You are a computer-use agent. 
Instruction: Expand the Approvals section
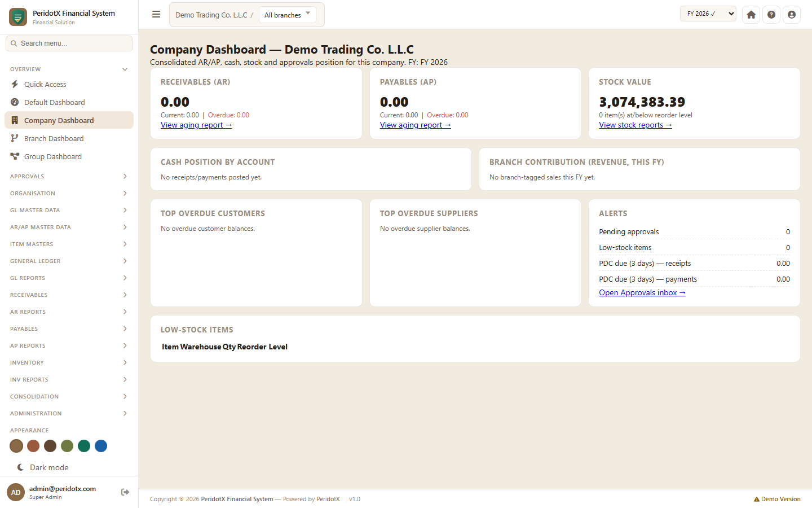[69, 176]
